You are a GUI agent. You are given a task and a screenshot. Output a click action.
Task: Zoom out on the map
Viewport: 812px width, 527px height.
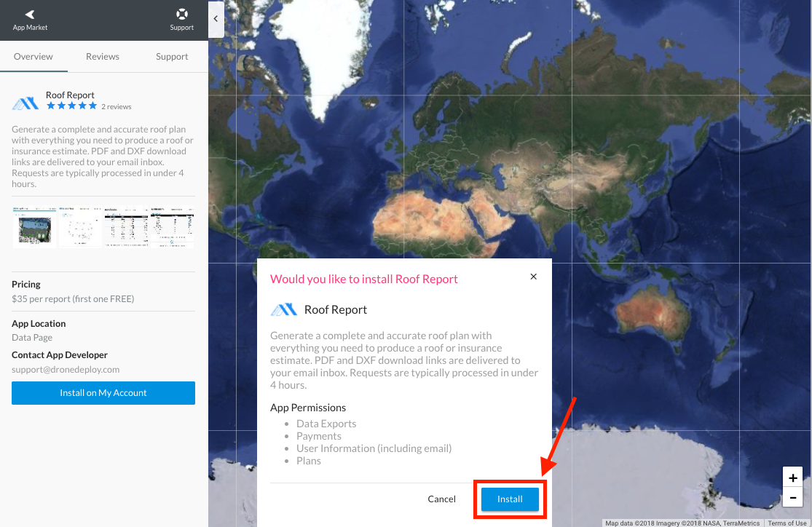coord(793,497)
